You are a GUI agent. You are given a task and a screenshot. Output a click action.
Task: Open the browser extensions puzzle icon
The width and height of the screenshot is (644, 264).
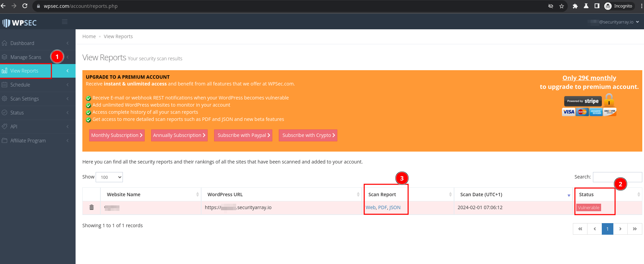click(575, 6)
